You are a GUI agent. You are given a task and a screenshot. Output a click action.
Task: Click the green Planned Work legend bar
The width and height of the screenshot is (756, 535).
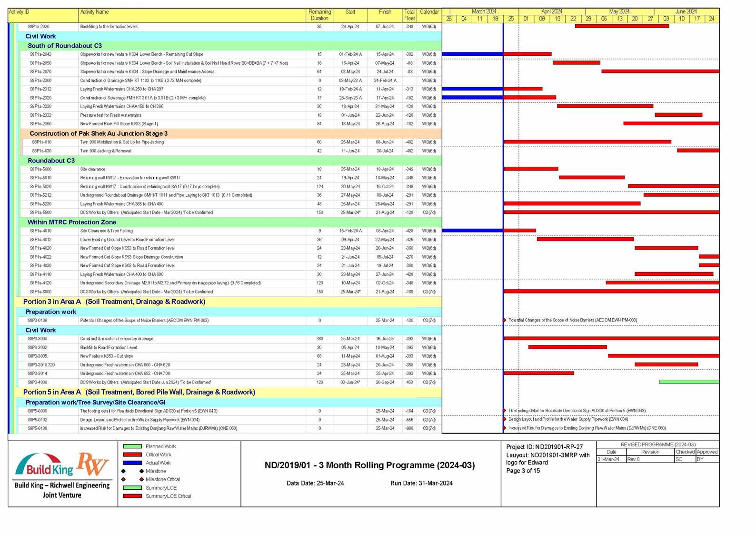coord(132,446)
